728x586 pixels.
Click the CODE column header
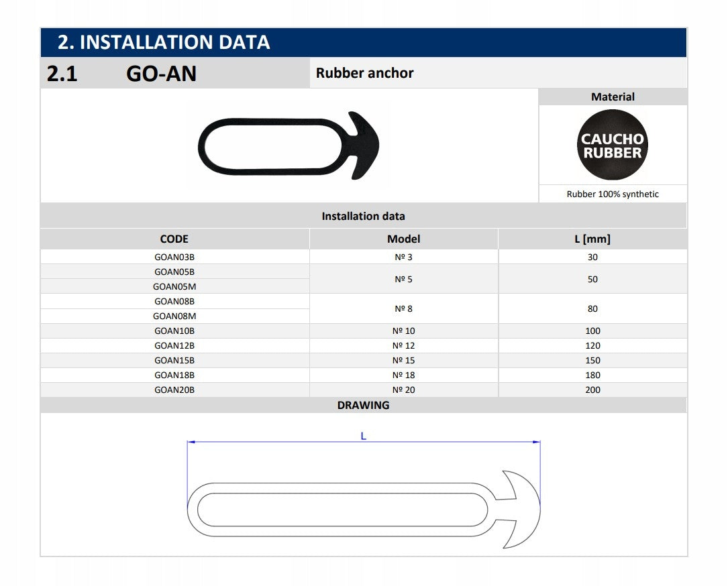click(174, 239)
